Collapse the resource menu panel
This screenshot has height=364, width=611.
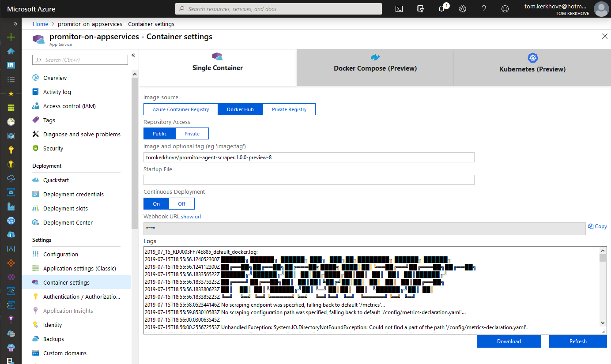tap(133, 56)
